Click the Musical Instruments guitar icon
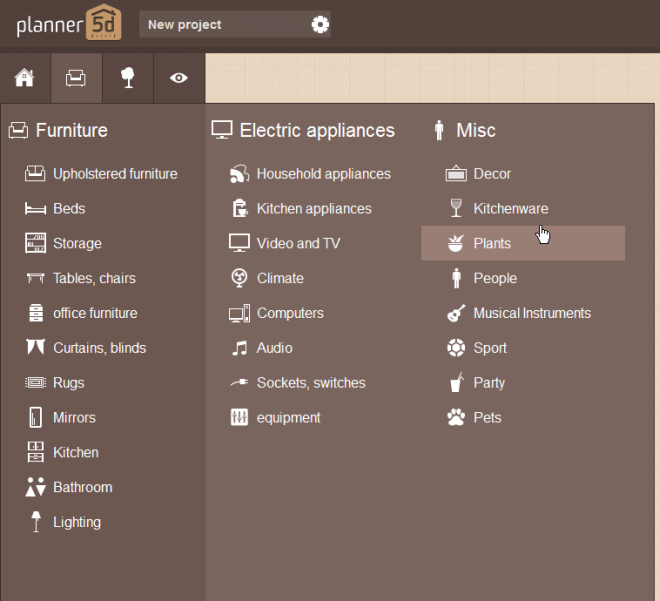 click(456, 313)
